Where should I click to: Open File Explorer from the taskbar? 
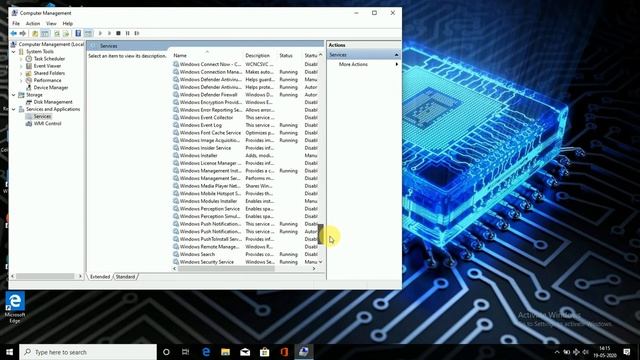point(225,352)
